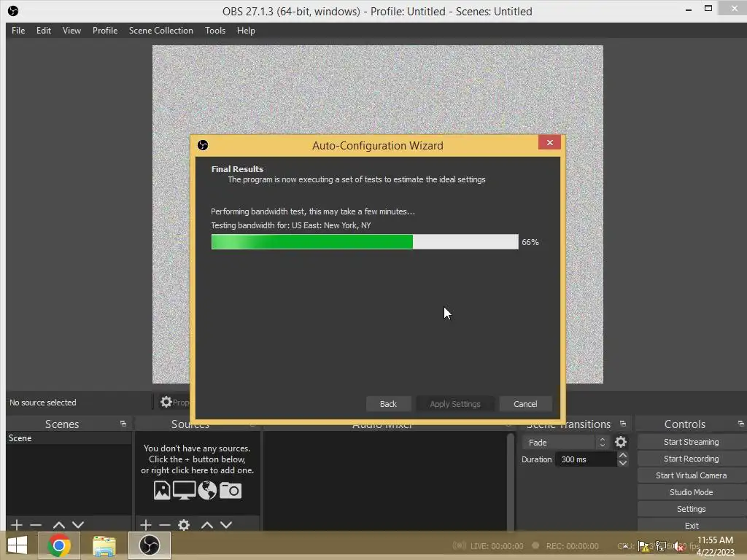This screenshot has width=747, height=560.
Task: Remove source with the minus icon
Action: (x=165, y=525)
